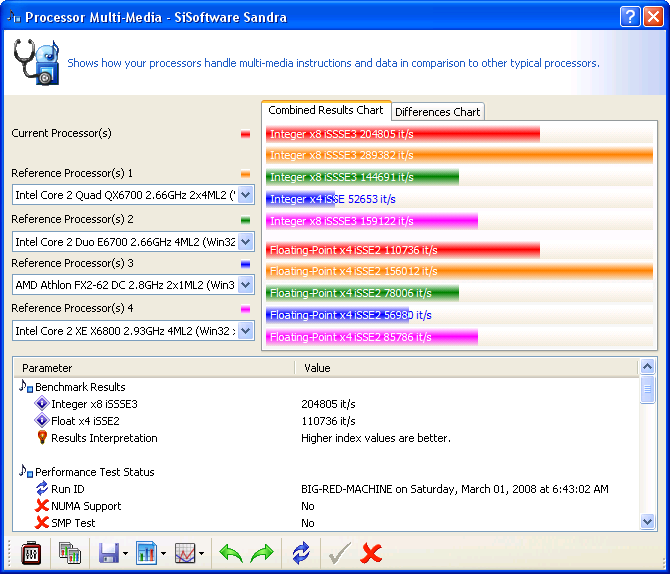Close the Processor Multi-Media window

[653, 17]
